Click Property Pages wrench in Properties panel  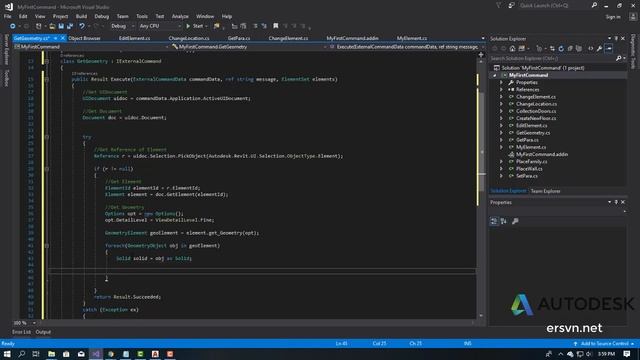coord(515,221)
